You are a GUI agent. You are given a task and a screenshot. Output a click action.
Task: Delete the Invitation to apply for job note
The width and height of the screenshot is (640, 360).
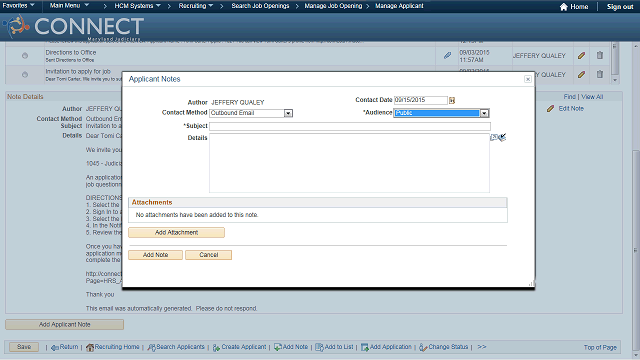tap(600, 74)
